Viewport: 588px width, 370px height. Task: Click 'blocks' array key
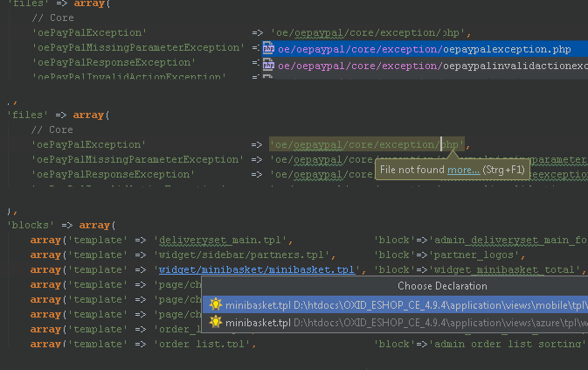coord(31,225)
